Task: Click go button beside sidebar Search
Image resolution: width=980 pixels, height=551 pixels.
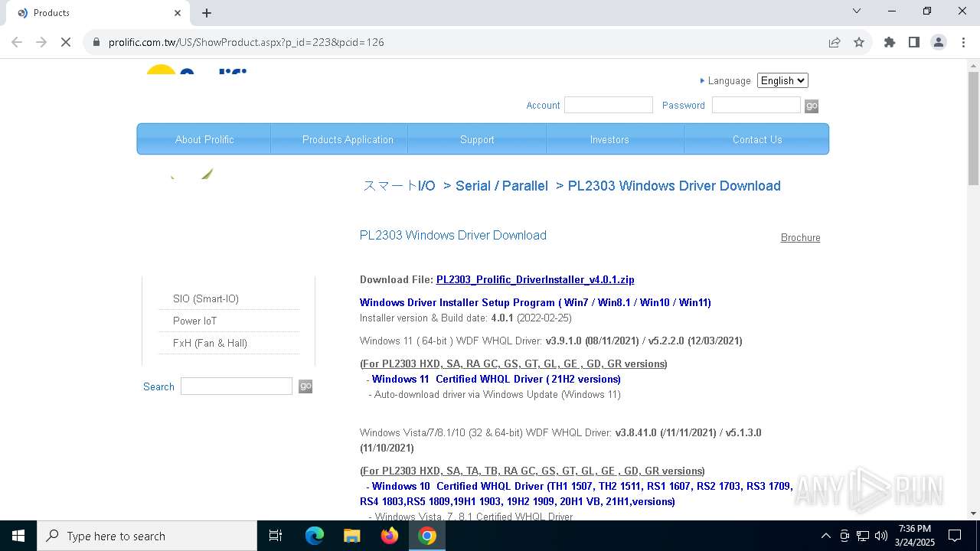Action: point(305,386)
